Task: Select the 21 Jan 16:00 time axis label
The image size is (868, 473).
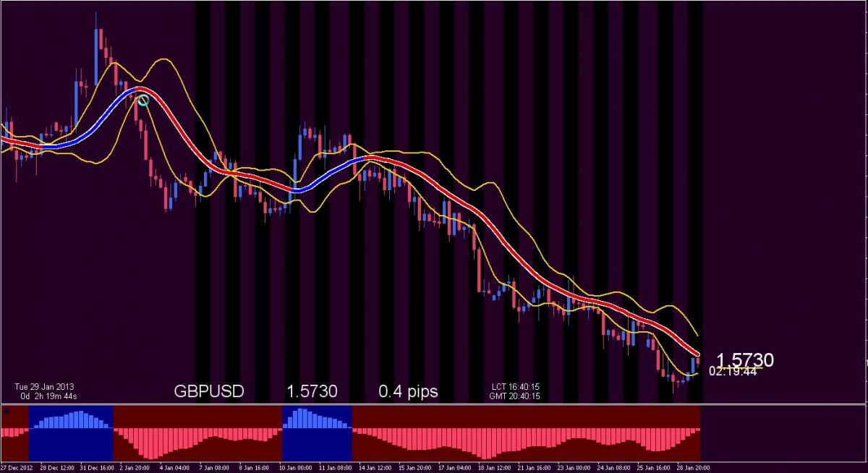Action: click(535, 468)
